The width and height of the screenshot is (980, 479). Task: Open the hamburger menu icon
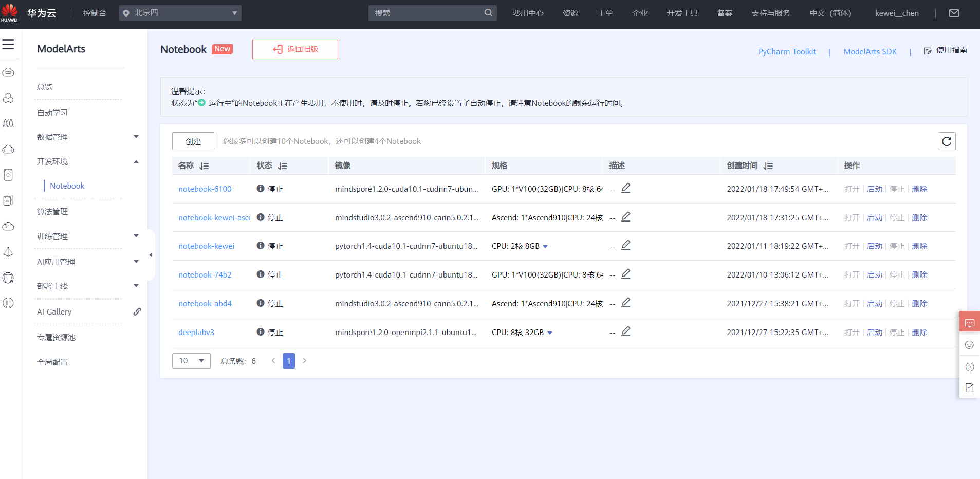point(8,44)
